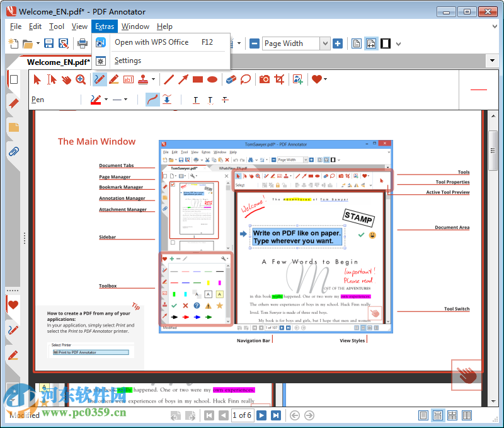The height and width of the screenshot is (428, 504).
Task: Select the Highlighter tool
Action: coord(113,79)
